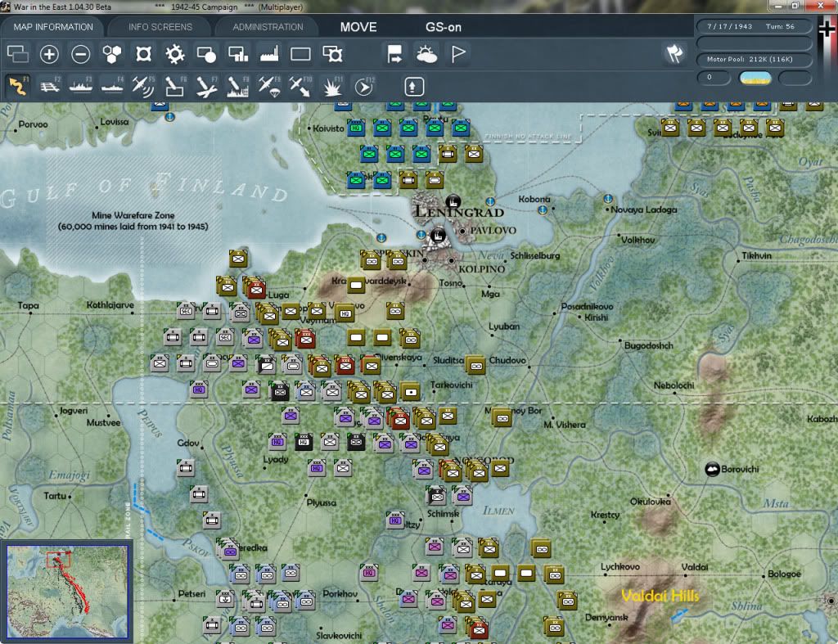Show weather using the sun-cloud icon
838x644 pixels.
point(426,54)
